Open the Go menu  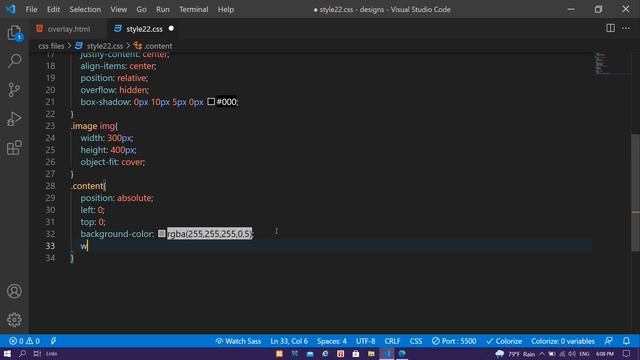coord(141,9)
